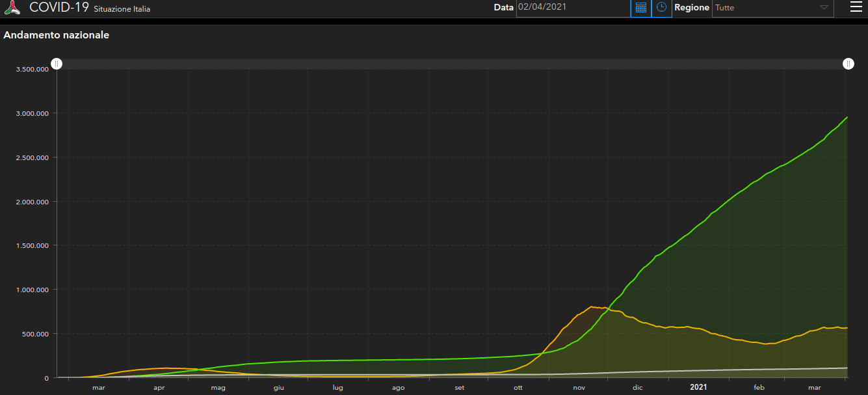Viewport: 868px width, 395px height.
Task: Open the calendar date picker
Action: coord(640,8)
